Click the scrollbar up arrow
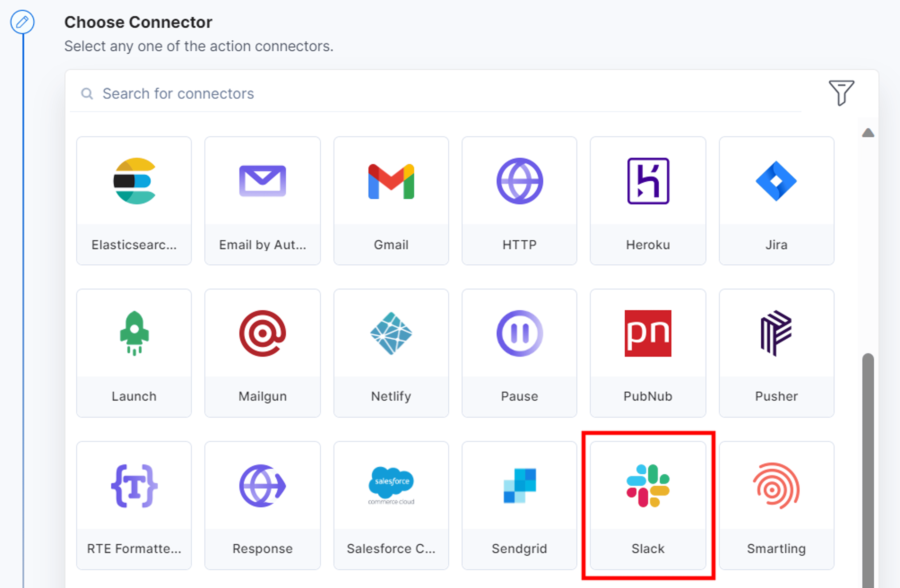Screen dimensions: 900x588 (868, 132)
